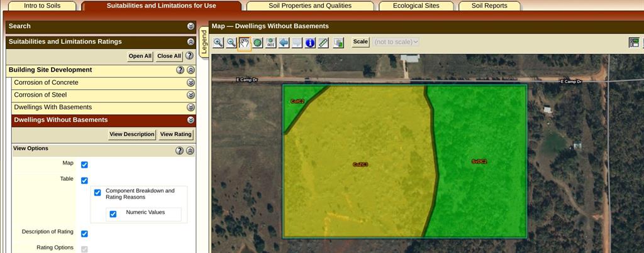644x253 pixels.
Task: Go to next map extent arrow
Action: (297, 42)
